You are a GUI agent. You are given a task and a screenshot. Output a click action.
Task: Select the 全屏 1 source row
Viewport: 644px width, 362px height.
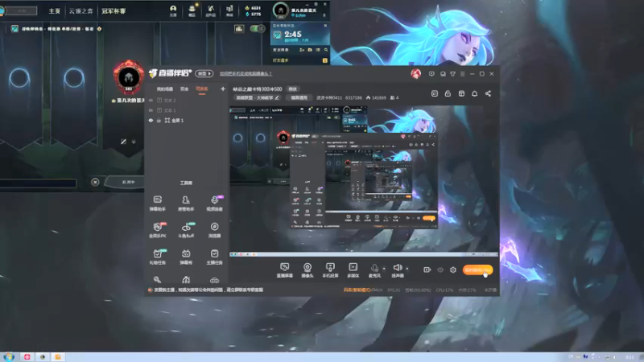[x=187, y=120]
